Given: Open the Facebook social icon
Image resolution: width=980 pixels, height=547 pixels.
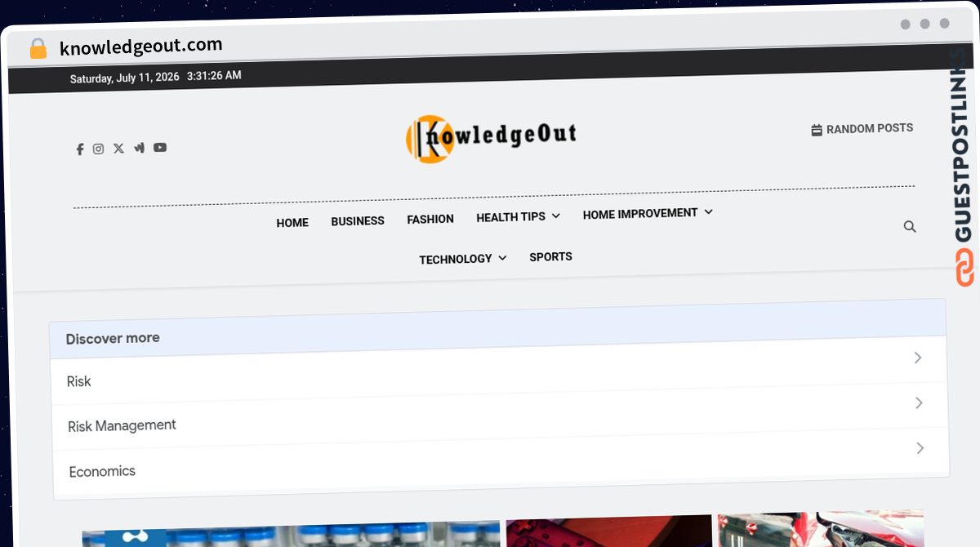Looking at the screenshot, I should [x=80, y=149].
